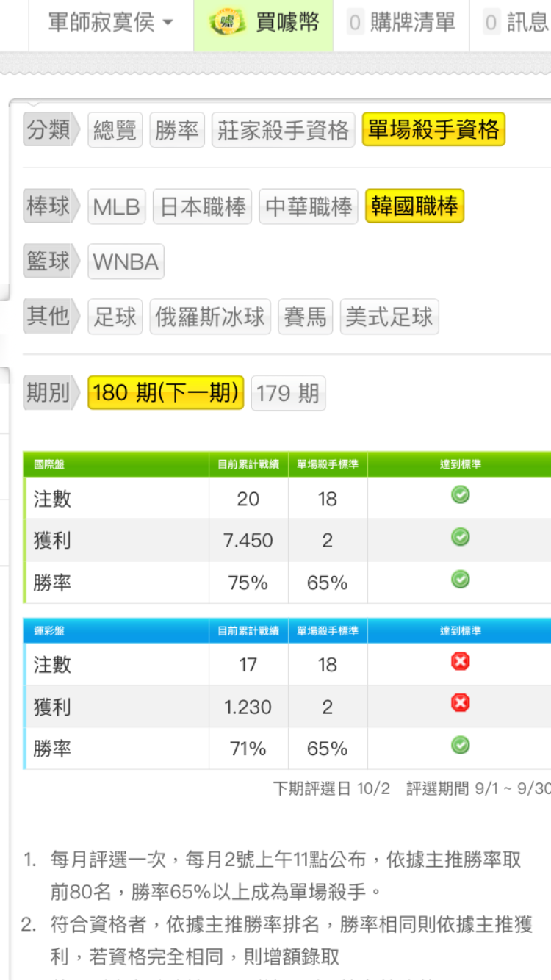Image resolution: width=551 pixels, height=980 pixels.
Task: Open the 軍師寂寞侯 user dropdown
Action: click(x=111, y=23)
